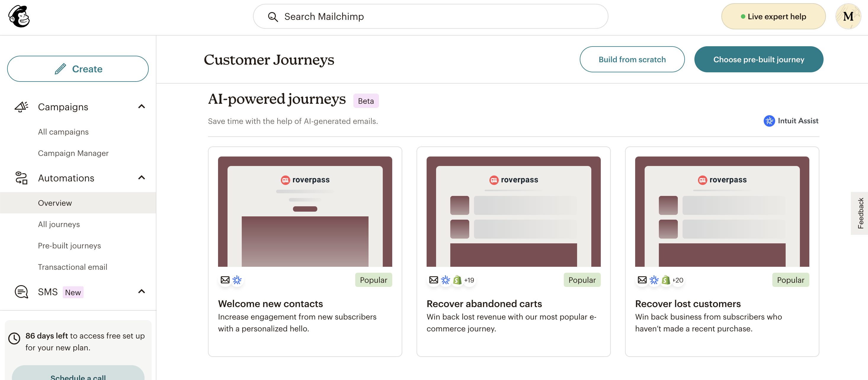This screenshot has height=380, width=868.
Task: Select Overview under Automations
Action: (x=78, y=203)
